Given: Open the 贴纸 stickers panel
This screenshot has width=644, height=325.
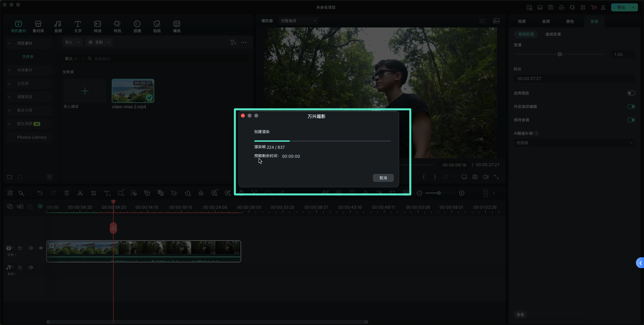Looking at the screenshot, I should click(157, 26).
